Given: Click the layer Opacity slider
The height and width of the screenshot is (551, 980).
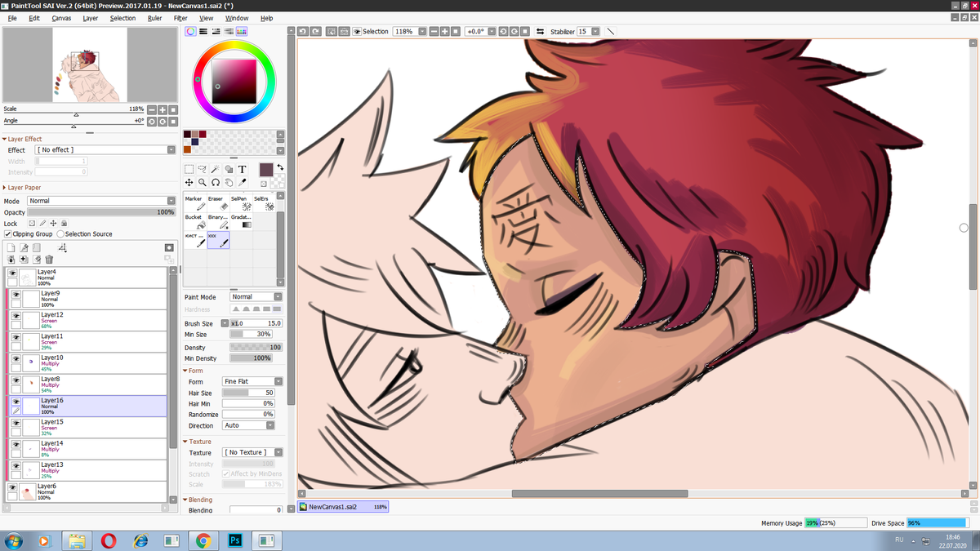Looking at the screenshot, I should click(x=101, y=212).
